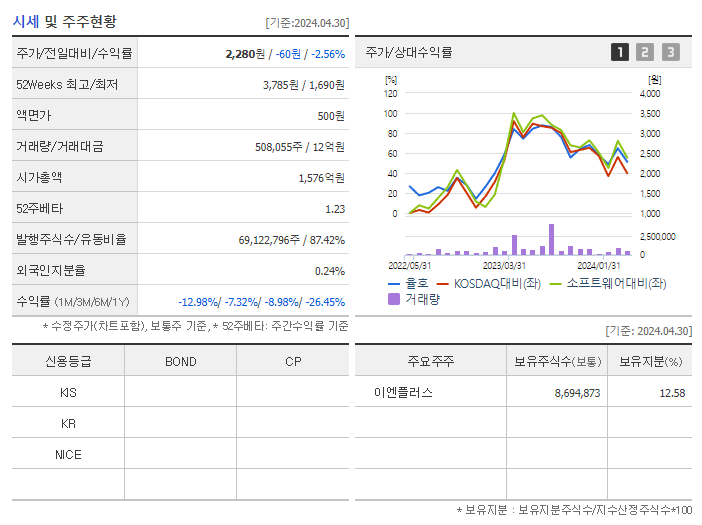This screenshot has height=525, width=702.
Task: Click the CP column header
Action: [x=293, y=362]
